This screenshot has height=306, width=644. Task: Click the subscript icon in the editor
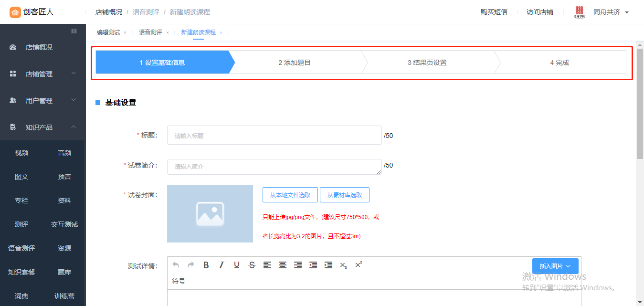coord(343,265)
